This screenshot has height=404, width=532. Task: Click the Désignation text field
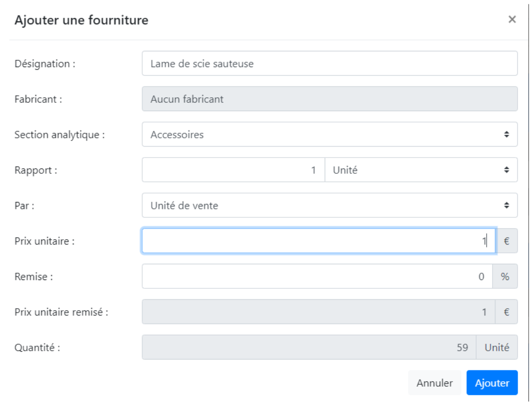coord(329,64)
